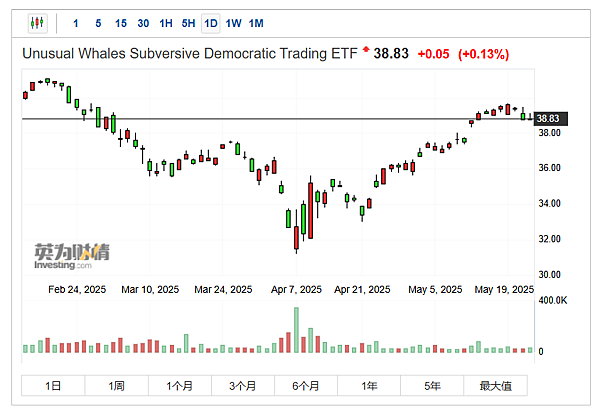Screen dimensions: 600x414
Task: Click the ETF title text
Action: click(x=189, y=54)
